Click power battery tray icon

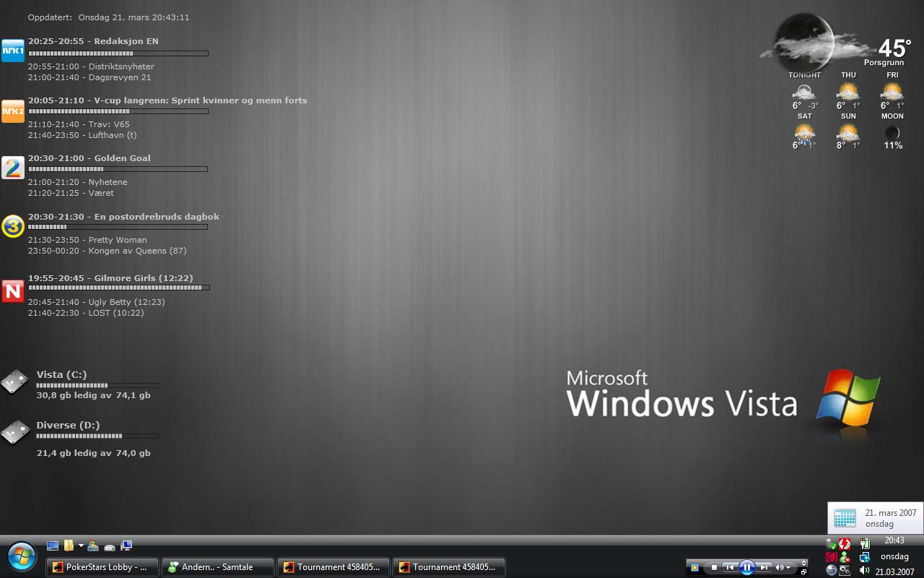[x=865, y=543]
